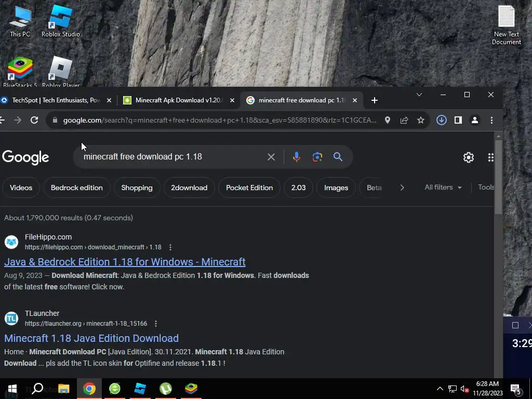Image resolution: width=532 pixels, height=399 pixels.
Task: Close the Google search tab
Action: coord(354,100)
